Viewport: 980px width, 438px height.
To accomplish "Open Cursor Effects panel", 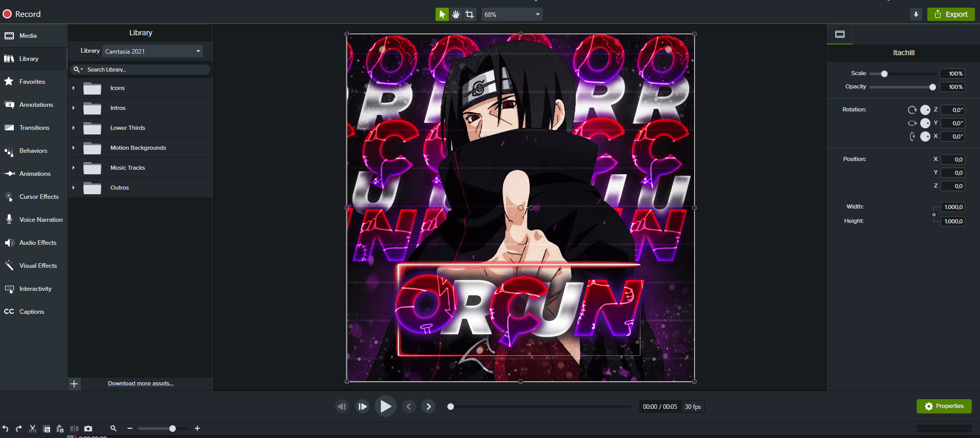I will click(34, 197).
